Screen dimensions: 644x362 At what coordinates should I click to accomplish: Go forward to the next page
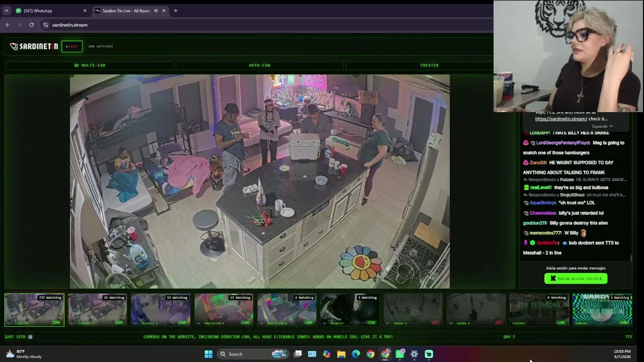20,25
